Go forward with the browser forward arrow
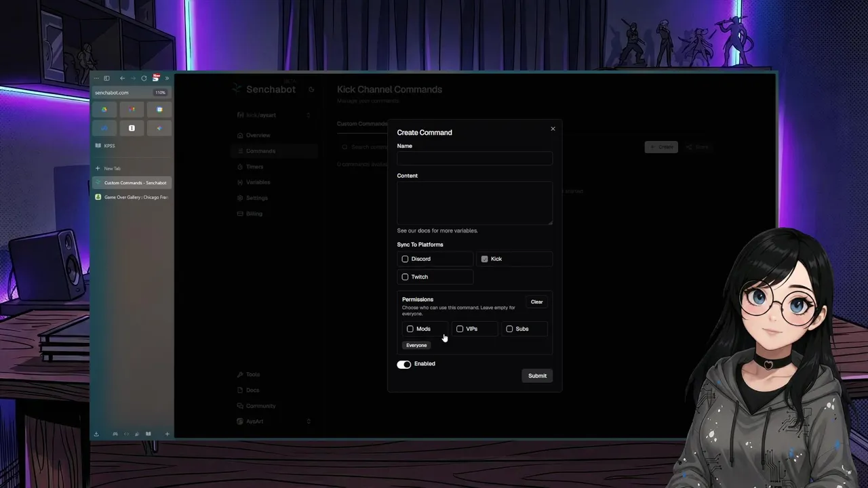 [133, 78]
